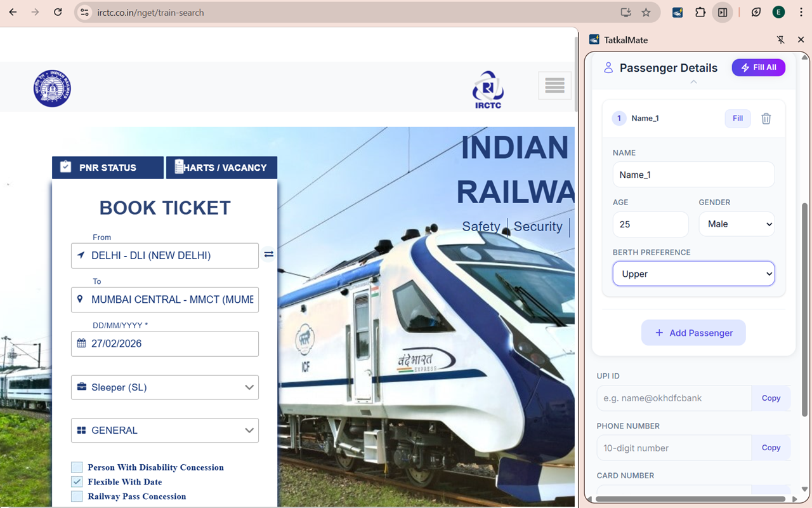812x508 pixels.
Task: Switch to PNR STATUS tab
Action: 108,168
